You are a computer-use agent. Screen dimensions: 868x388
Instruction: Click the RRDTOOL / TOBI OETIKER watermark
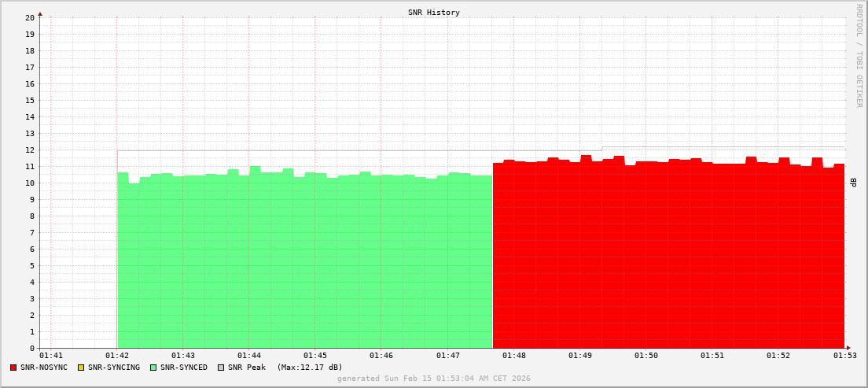pos(859,55)
